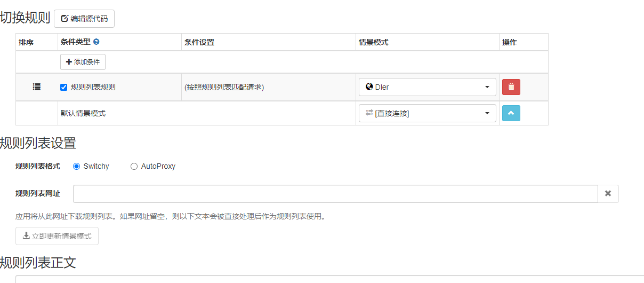Click the 默认情景模式 row label
The height and width of the screenshot is (283, 644).
coord(83,113)
